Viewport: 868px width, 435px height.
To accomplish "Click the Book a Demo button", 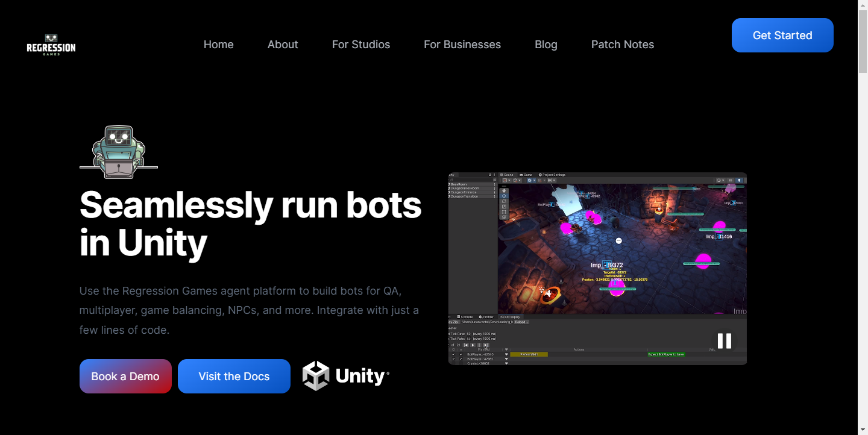I will [x=125, y=377].
